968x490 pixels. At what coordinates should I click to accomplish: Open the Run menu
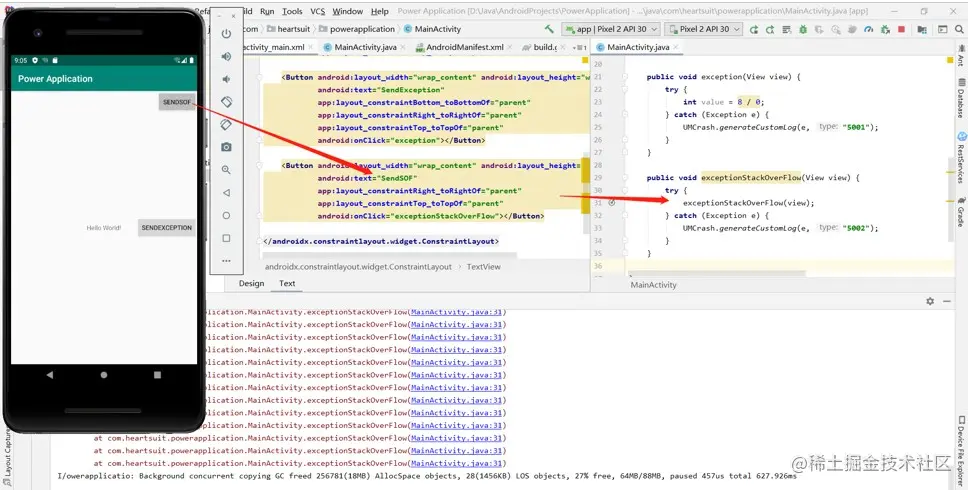(267, 11)
